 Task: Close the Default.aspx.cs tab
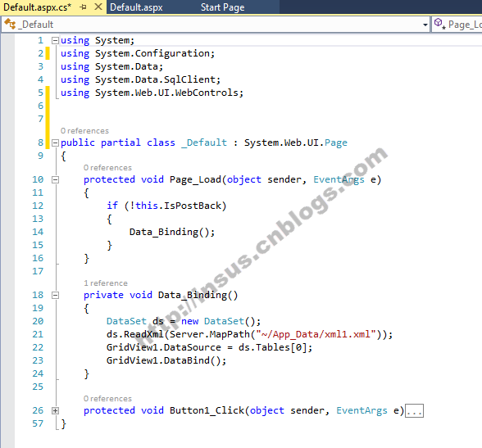tap(98, 7)
